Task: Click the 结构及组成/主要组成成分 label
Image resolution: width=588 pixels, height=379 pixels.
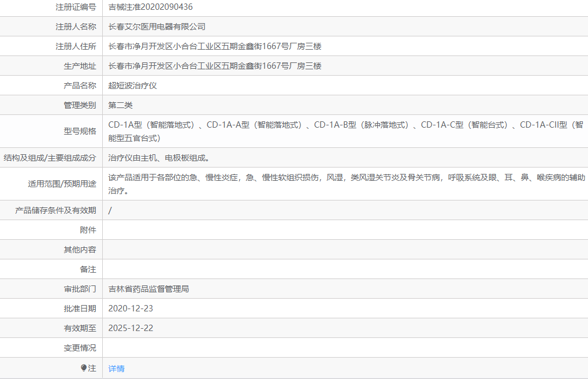Action: [50, 158]
